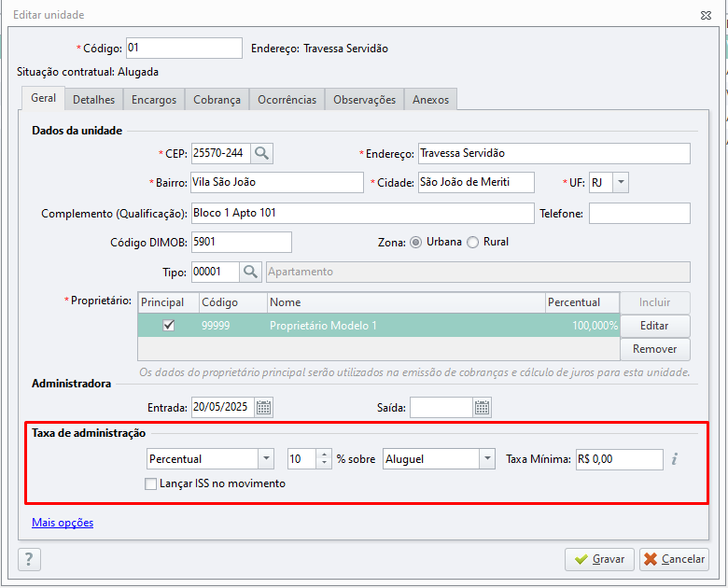Image resolution: width=728 pixels, height=588 pixels.
Task: Click the Gravar button
Action: [x=599, y=559]
